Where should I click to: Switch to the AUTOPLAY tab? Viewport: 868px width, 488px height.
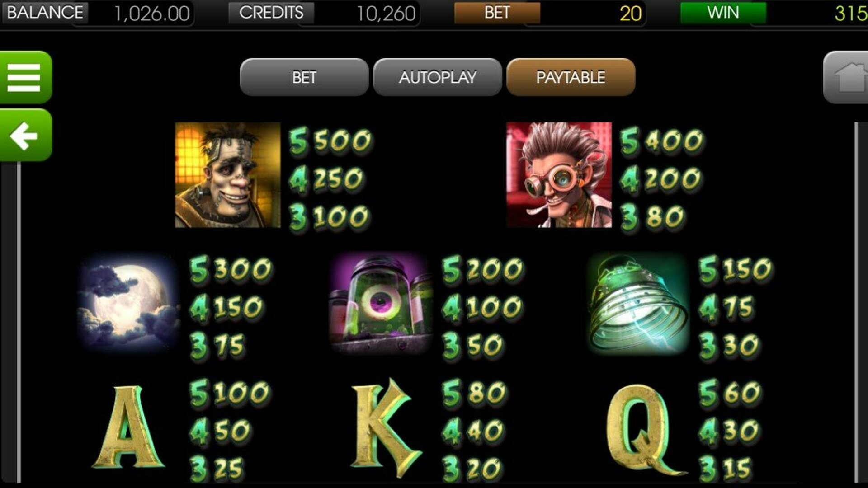[438, 77]
